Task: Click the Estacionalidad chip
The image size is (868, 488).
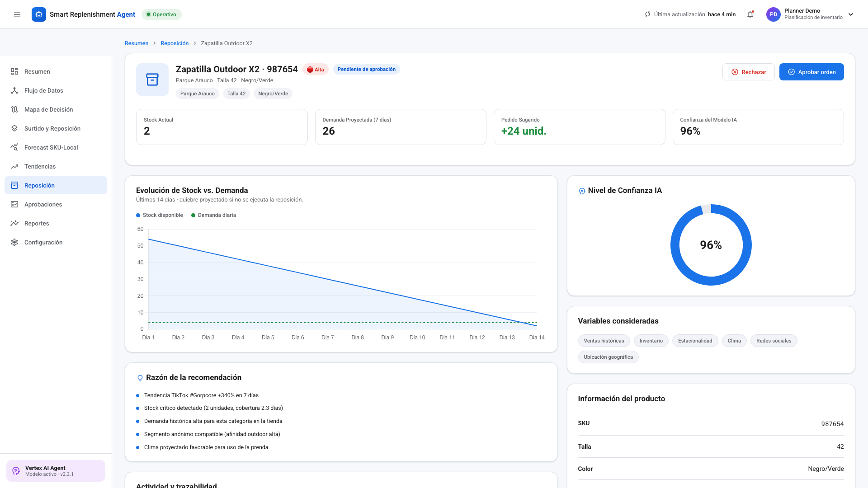Action: (x=695, y=341)
